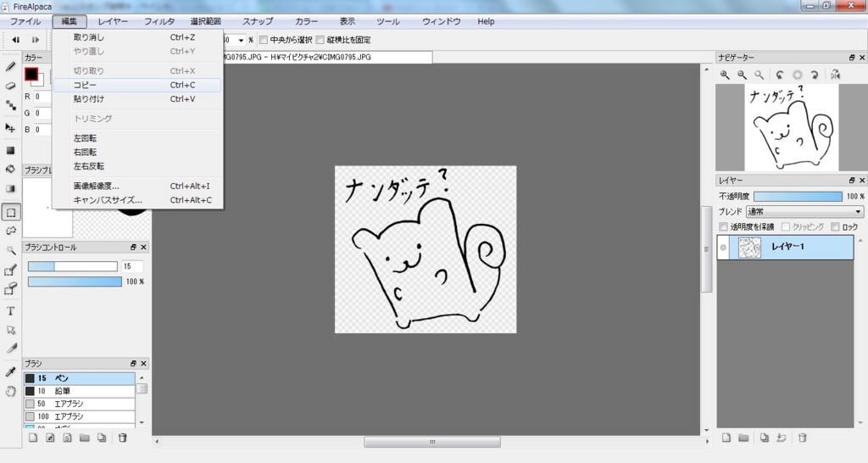Viewport: 868px width, 463px height.
Task: Enable 縦横比を固定 checkbox
Action: [320, 40]
